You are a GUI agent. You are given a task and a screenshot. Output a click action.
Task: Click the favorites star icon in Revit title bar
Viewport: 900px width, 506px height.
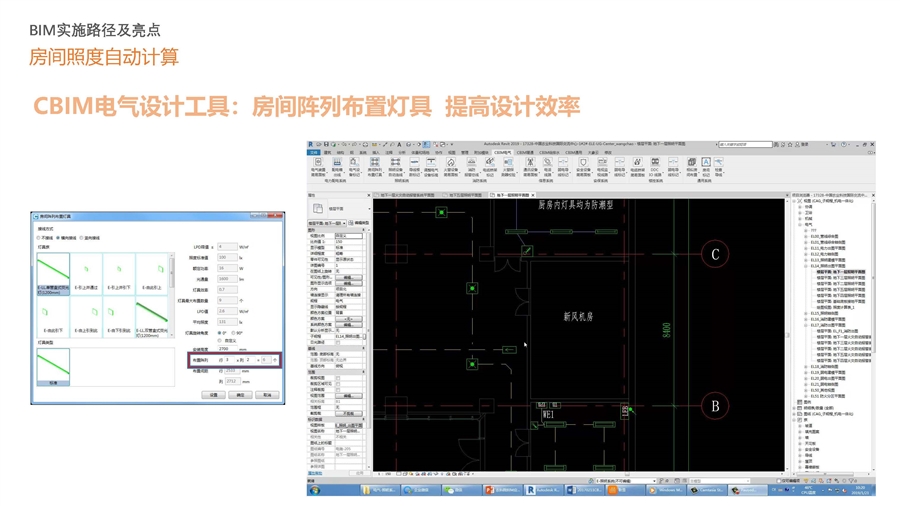790,145
